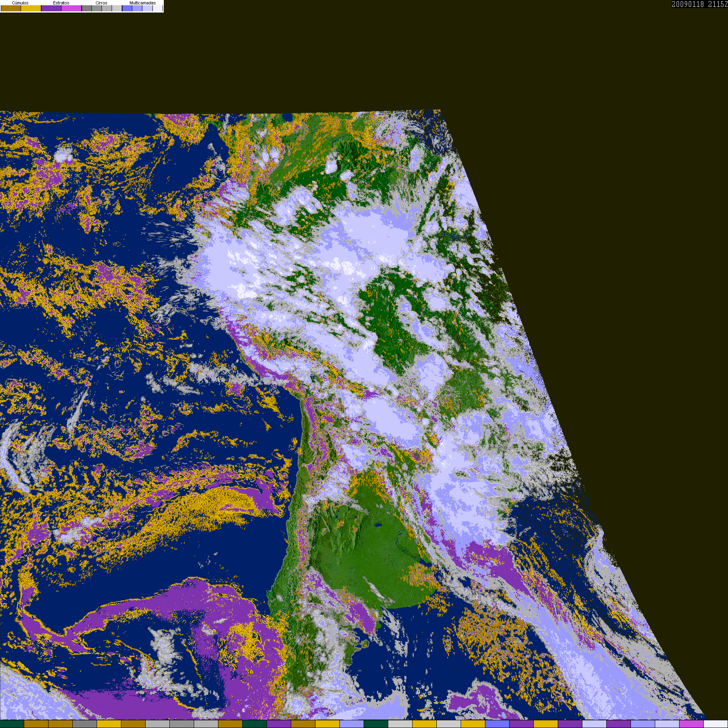Pick the third Multicamadas pale blue swatch

tap(147, 8)
